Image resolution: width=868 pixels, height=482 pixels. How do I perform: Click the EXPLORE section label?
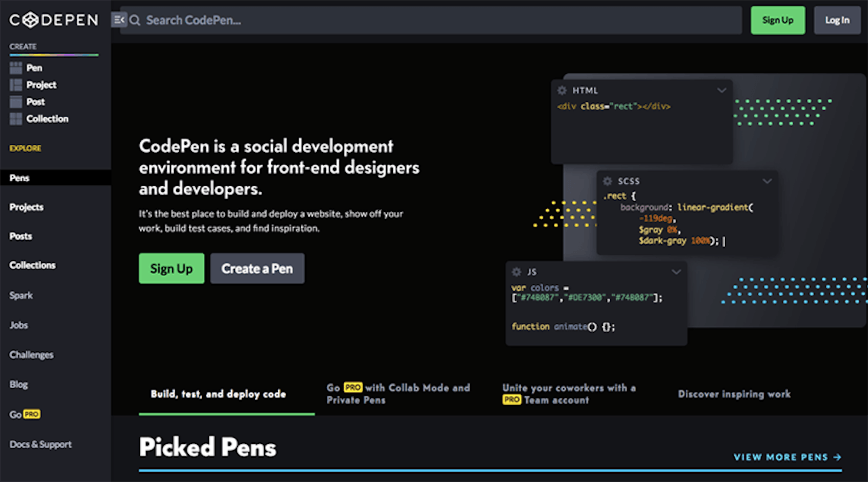point(26,148)
